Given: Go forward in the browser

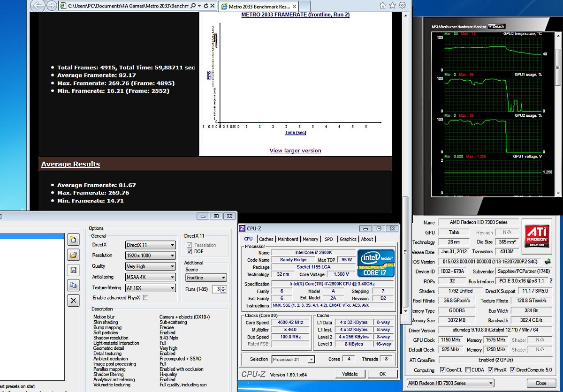Looking at the screenshot, I should pyautogui.click(x=51, y=6).
